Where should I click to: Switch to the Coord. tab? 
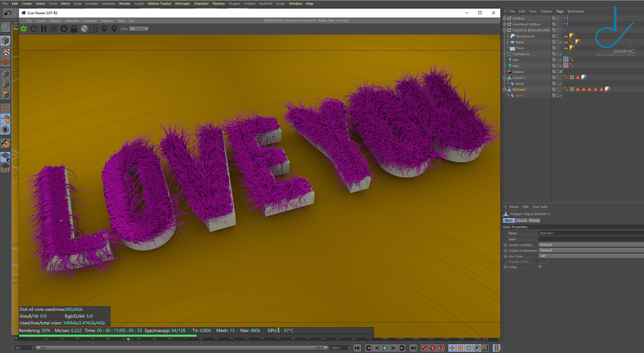(521, 221)
